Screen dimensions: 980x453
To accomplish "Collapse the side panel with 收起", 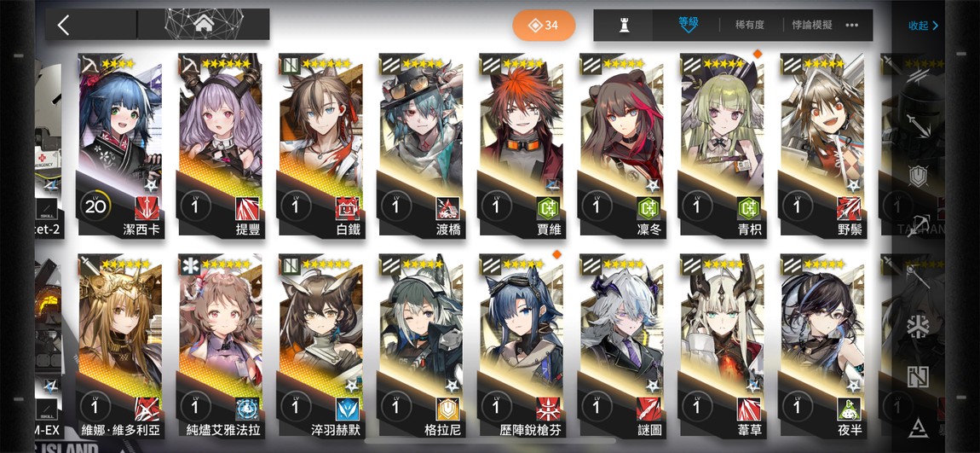I will [x=923, y=26].
